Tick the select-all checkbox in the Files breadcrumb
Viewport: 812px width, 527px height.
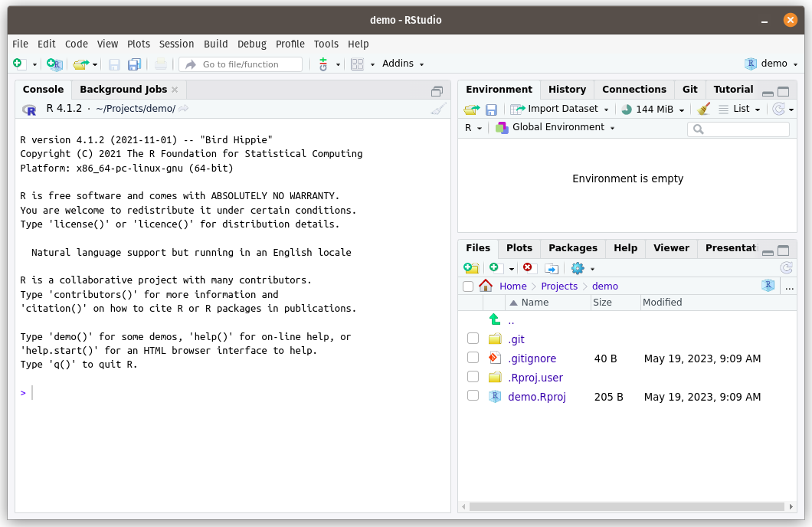coord(468,286)
